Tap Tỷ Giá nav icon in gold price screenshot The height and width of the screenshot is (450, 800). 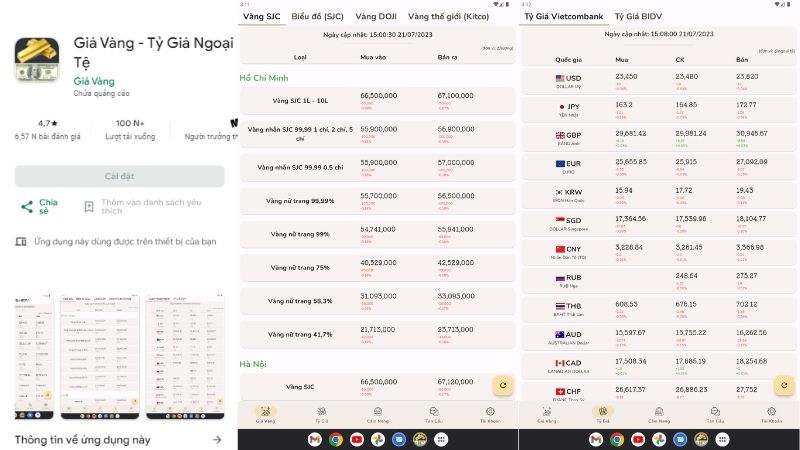click(x=321, y=414)
